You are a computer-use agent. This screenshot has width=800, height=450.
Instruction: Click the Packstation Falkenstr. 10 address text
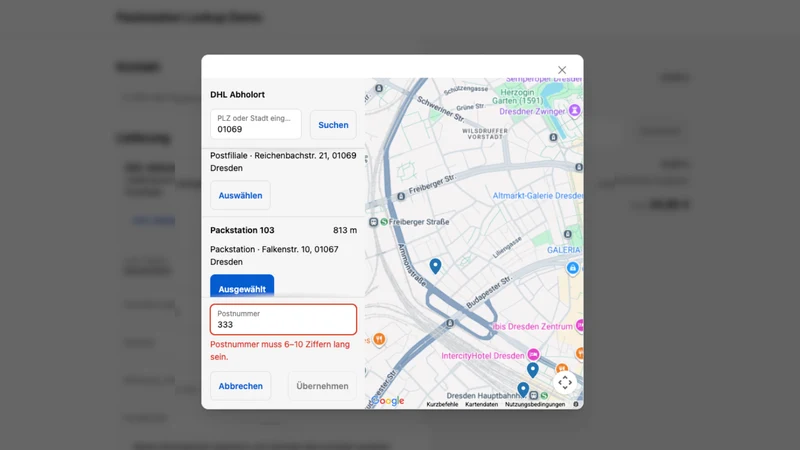(274, 256)
